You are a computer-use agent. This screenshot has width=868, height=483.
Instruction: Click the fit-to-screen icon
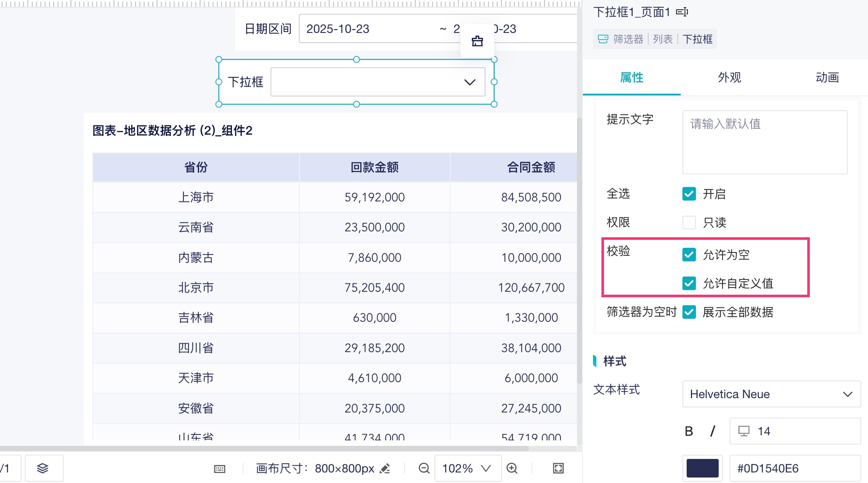point(558,468)
